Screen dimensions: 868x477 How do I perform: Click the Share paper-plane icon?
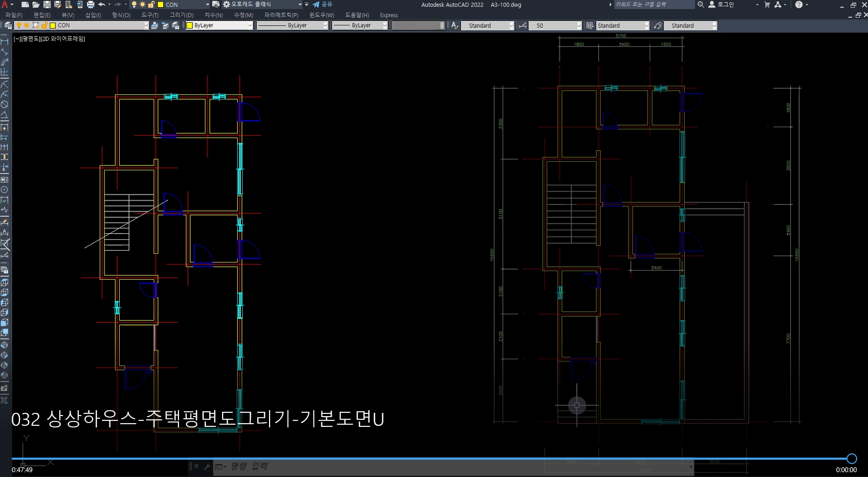coord(316,4)
